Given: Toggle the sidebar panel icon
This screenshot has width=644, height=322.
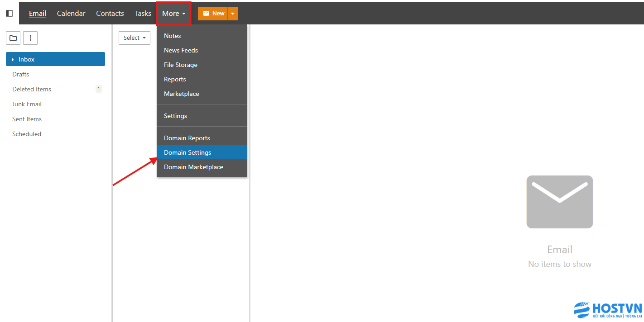Looking at the screenshot, I should [x=9, y=13].
